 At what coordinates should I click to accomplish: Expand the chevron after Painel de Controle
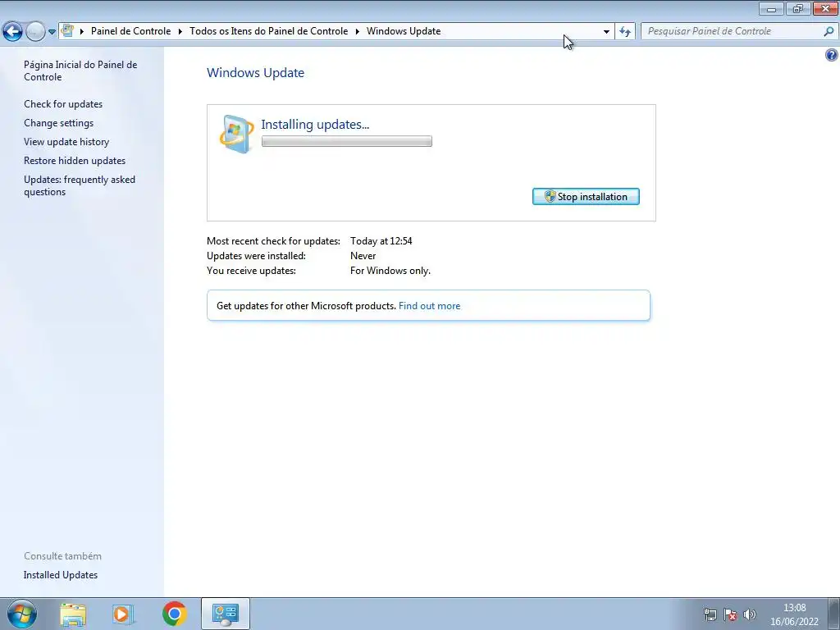pyautogui.click(x=180, y=31)
